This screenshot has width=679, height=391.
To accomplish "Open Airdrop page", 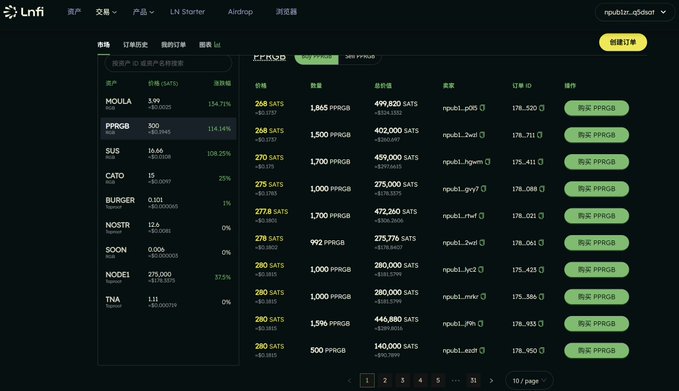I will pyautogui.click(x=240, y=12).
